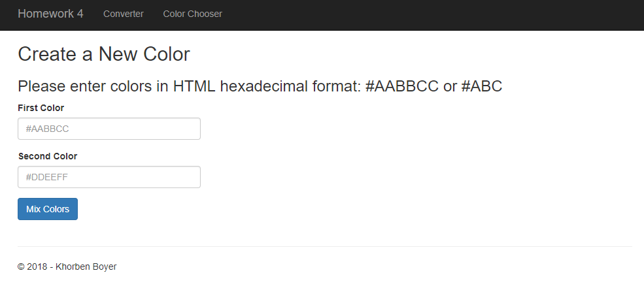Click "#ABC" at end of instruction text

(x=482, y=87)
